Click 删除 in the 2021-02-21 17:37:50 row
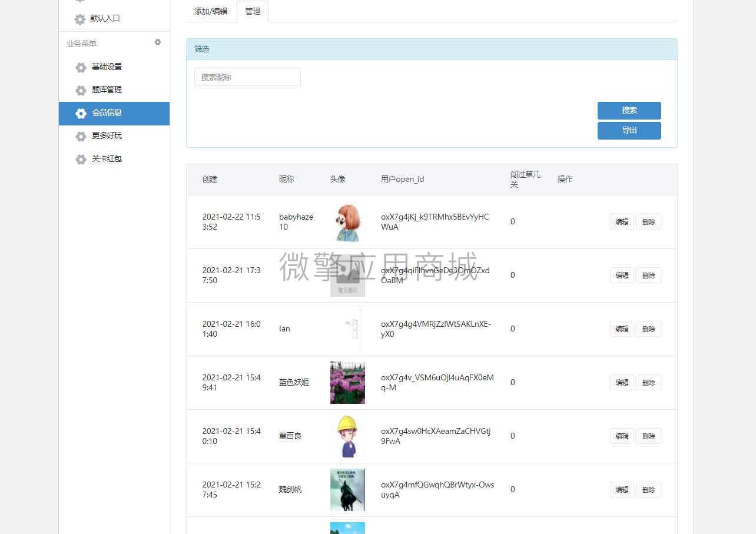756x534 pixels. [x=649, y=276]
